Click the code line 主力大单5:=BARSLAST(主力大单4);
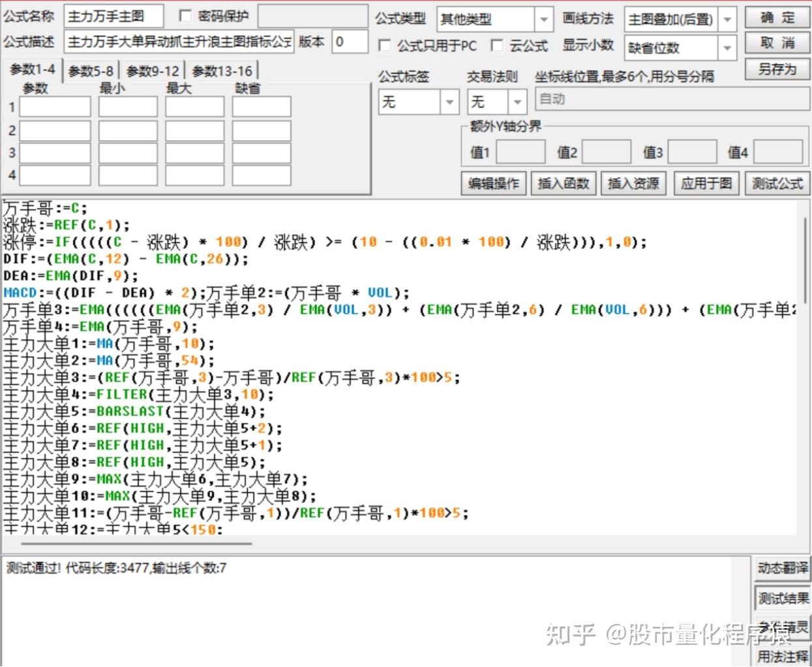The height and width of the screenshot is (667, 812). [x=134, y=412]
